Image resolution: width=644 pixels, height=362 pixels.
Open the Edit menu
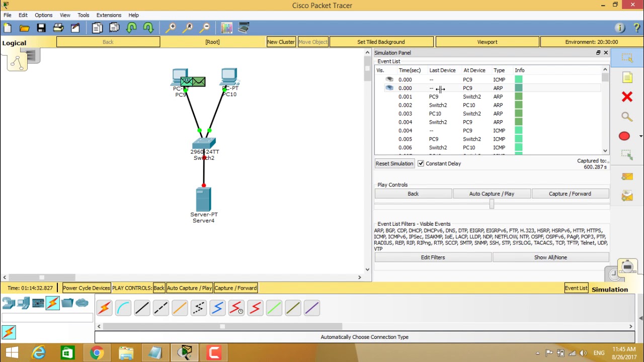pyautogui.click(x=23, y=15)
